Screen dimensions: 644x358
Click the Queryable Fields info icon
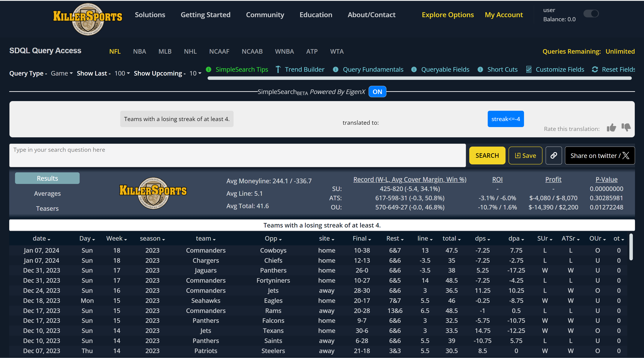click(x=414, y=70)
